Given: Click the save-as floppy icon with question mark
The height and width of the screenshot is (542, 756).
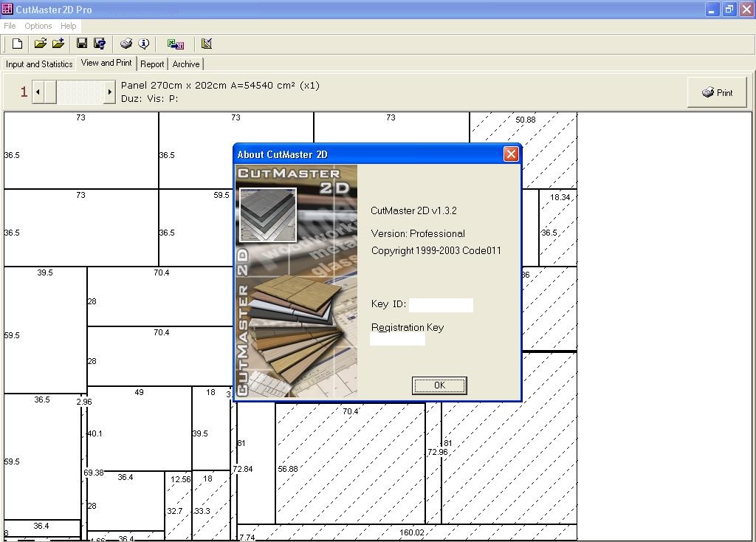Looking at the screenshot, I should point(100,44).
